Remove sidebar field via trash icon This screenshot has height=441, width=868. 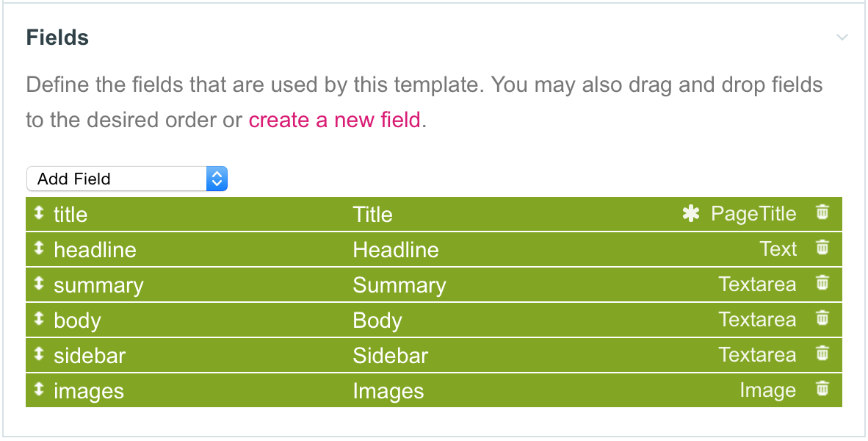pyautogui.click(x=822, y=353)
